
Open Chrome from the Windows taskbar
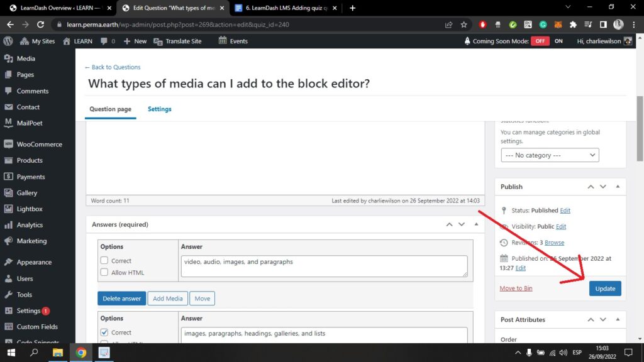point(81,352)
